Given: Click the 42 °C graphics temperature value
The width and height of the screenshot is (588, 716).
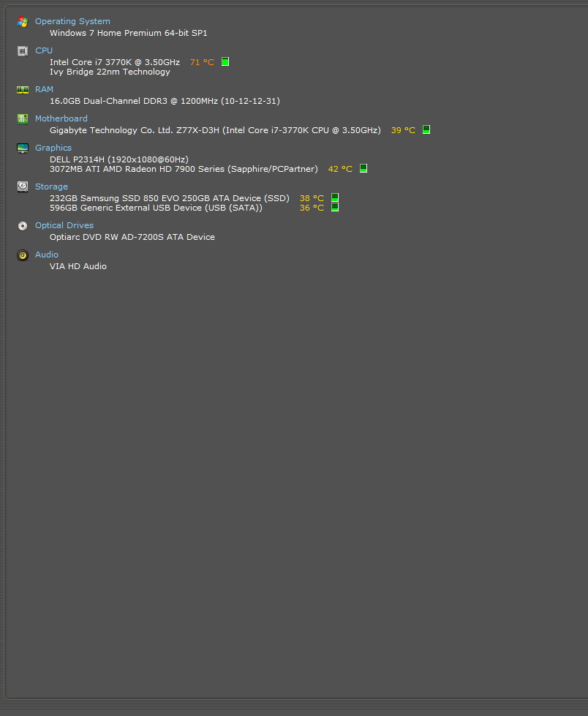Looking at the screenshot, I should 340,170.
